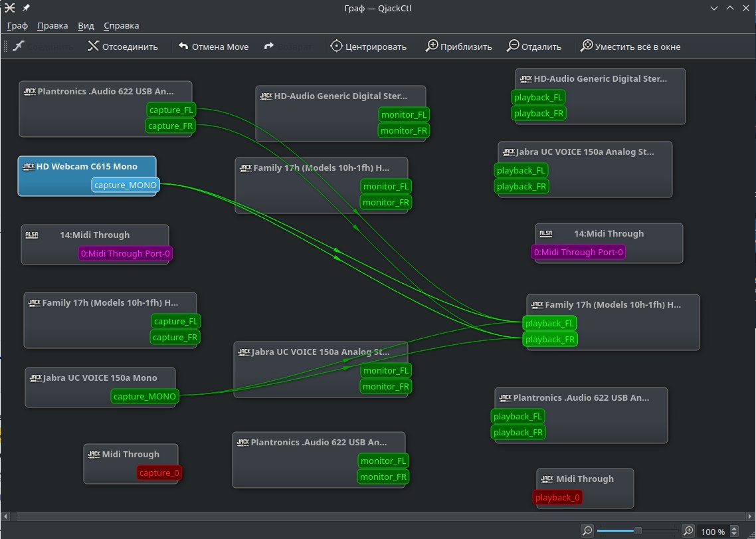Zoom out using the Отдалить toolbar button
756x539 pixels.
click(533, 47)
